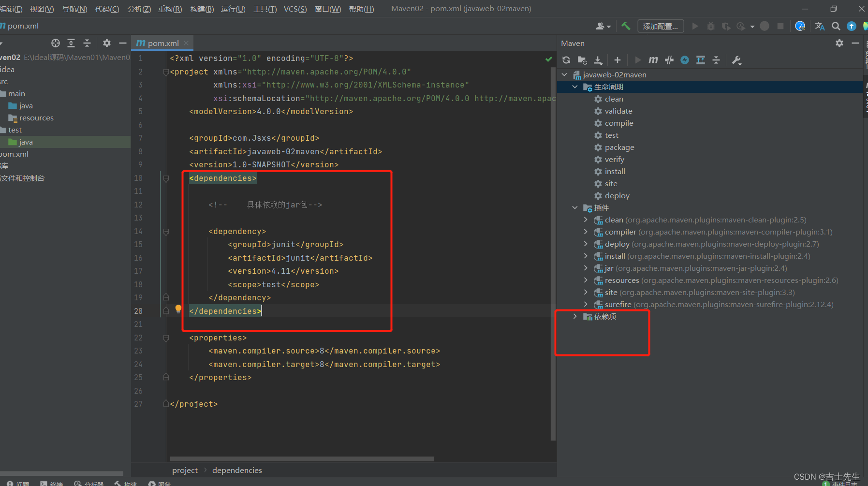
Task: Click the editor vertical scrollbar
Action: 553,254
